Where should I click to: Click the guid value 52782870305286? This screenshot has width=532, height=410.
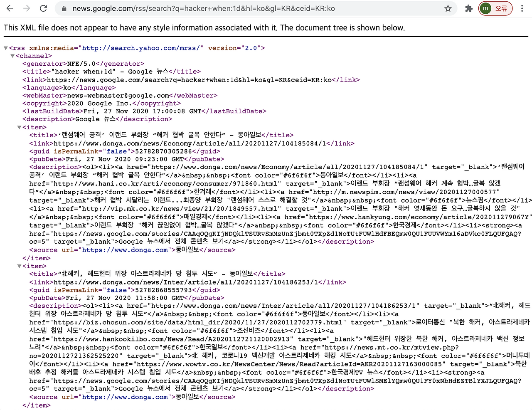point(163,151)
